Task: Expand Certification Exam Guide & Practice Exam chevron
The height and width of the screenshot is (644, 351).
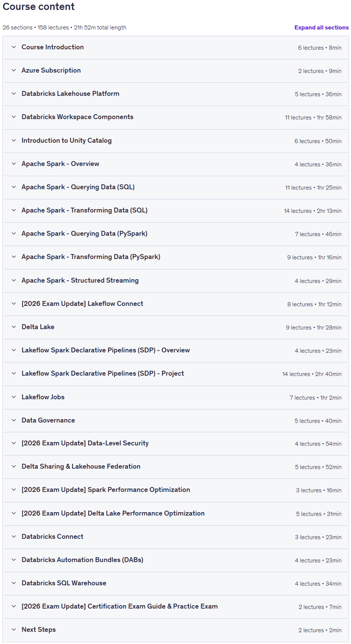Action: pyautogui.click(x=14, y=607)
